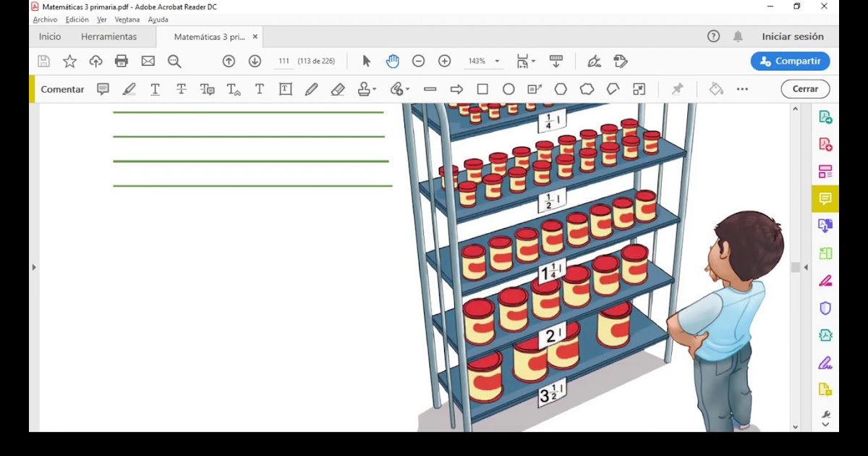Select the text callout tool
The width and height of the screenshot is (868, 456).
point(535,89)
